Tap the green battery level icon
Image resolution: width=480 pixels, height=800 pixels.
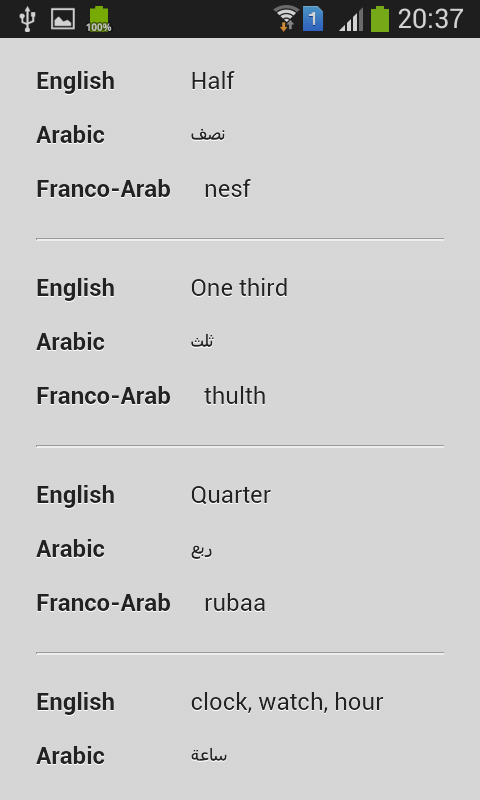pos(380,19)
